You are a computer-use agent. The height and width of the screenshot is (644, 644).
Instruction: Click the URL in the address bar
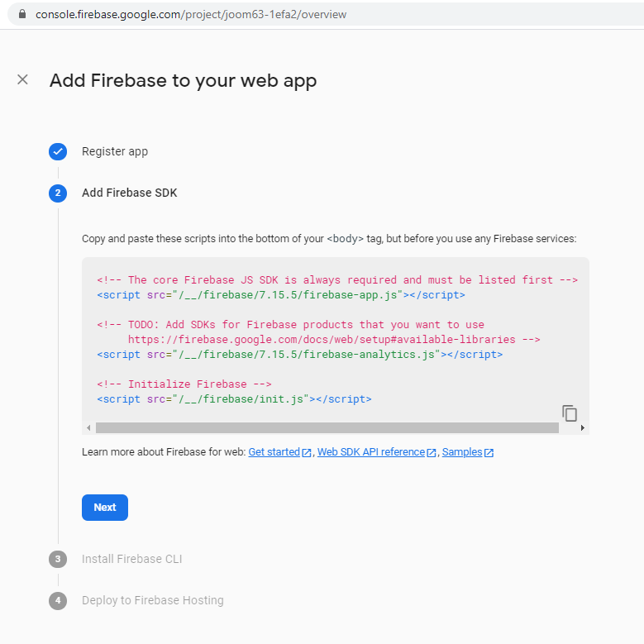pyautogui.click(x=191, y=14)
